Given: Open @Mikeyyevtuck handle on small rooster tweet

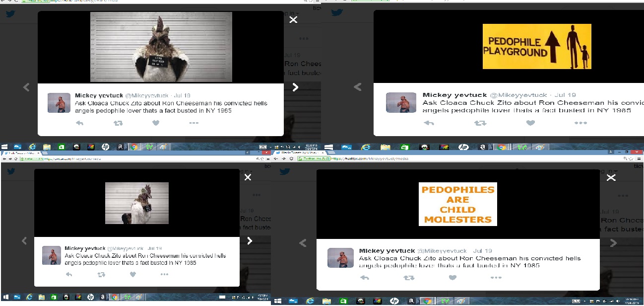Looking at the screenshot, I should pyautogui.click(x=125, y=248).
